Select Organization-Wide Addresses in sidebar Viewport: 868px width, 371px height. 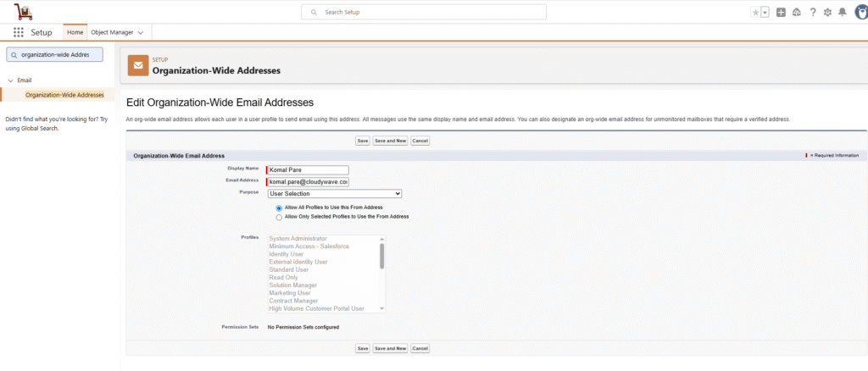click(x=64, y=95)
